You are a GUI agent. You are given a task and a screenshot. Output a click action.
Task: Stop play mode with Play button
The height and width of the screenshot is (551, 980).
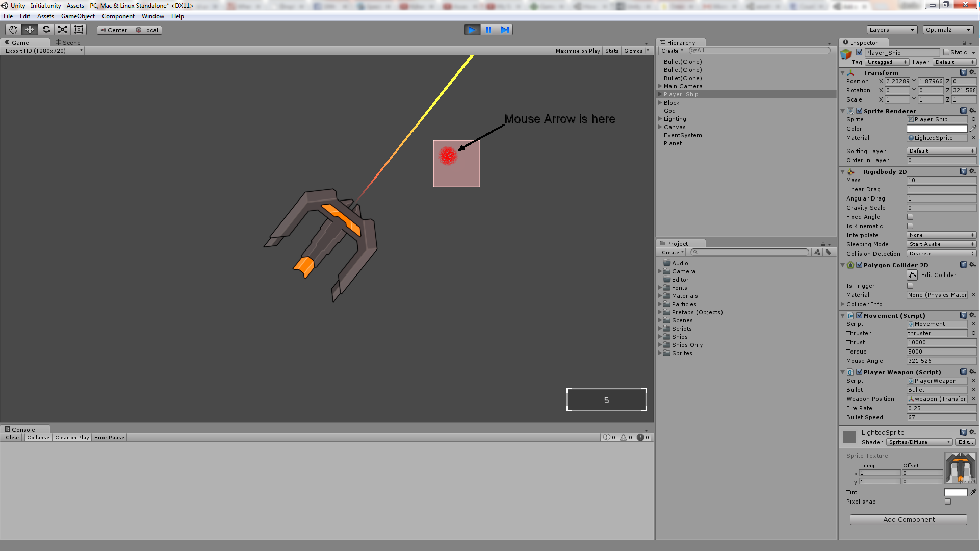[472, 30]
